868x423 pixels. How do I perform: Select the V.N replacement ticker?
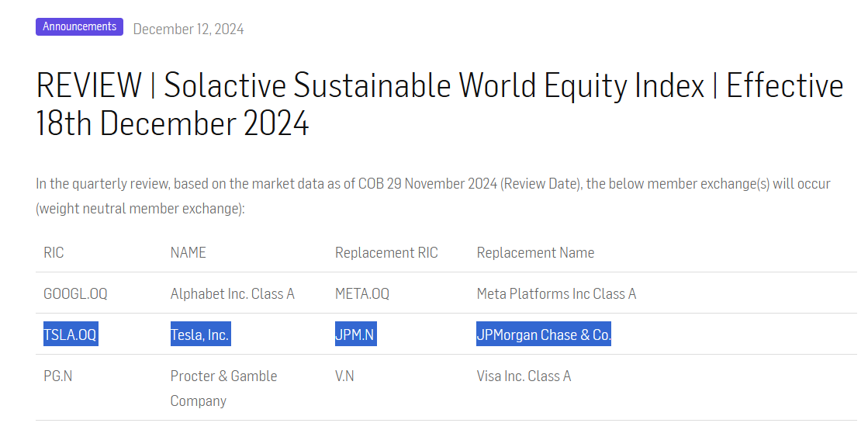344,376
